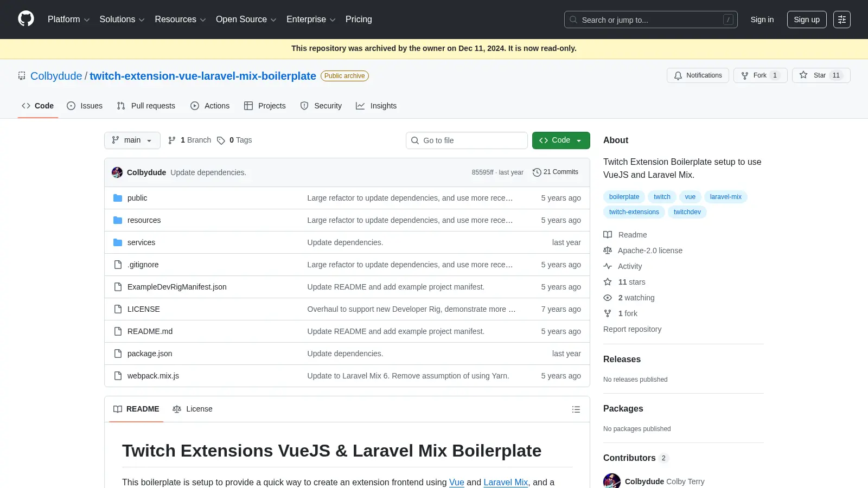Click the Readme book icon in About
The width and height of the screenshot is (868, 488).
point(608,235)
